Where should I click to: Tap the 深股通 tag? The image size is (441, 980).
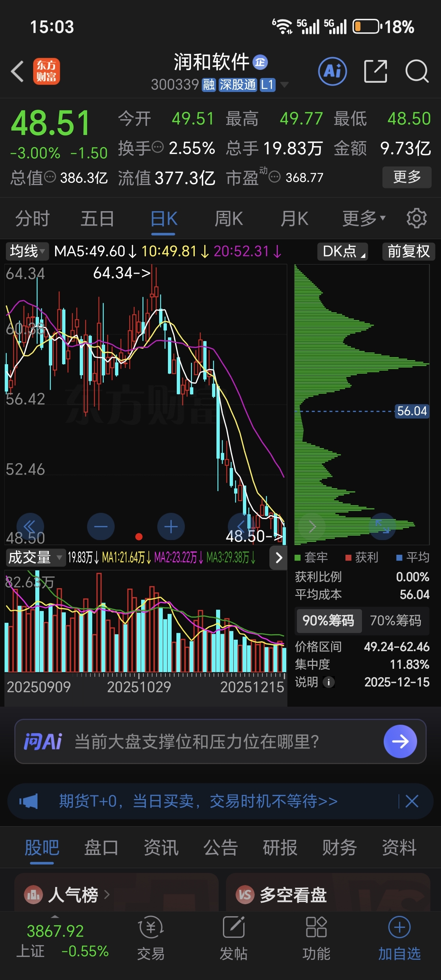coord(238,85)
